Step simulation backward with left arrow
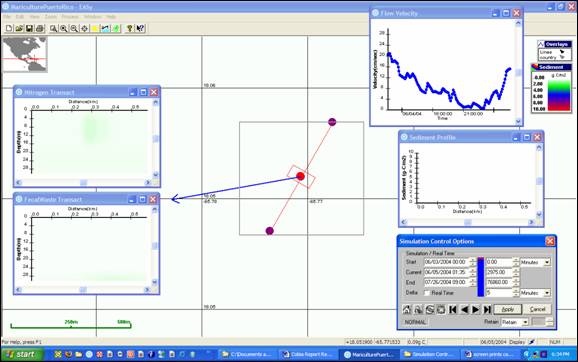 (464, 310)
